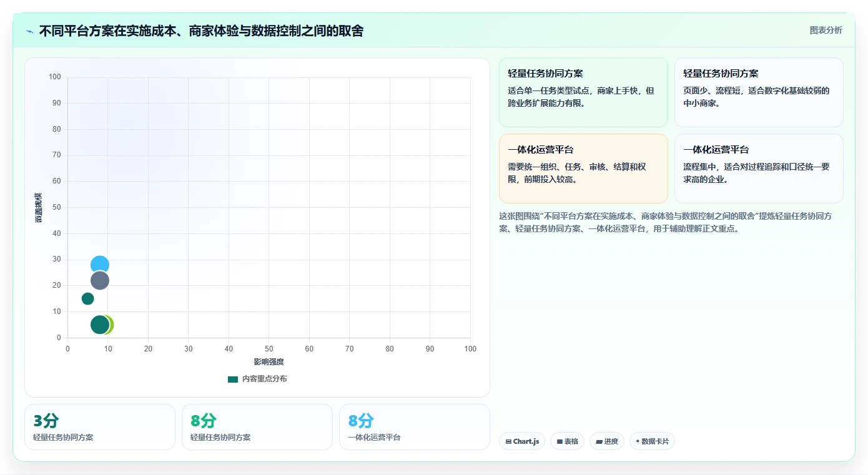Image resolution: width=868 pixels, height=475 pixels.
Task: Click the large teal bubble at the bottom
Action: tap(99, 325)
